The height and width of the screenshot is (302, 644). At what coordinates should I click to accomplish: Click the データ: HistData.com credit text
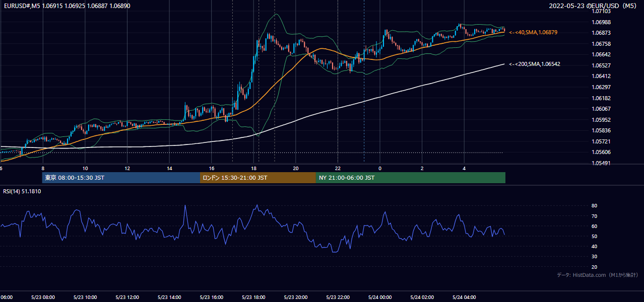pos(598,275)
